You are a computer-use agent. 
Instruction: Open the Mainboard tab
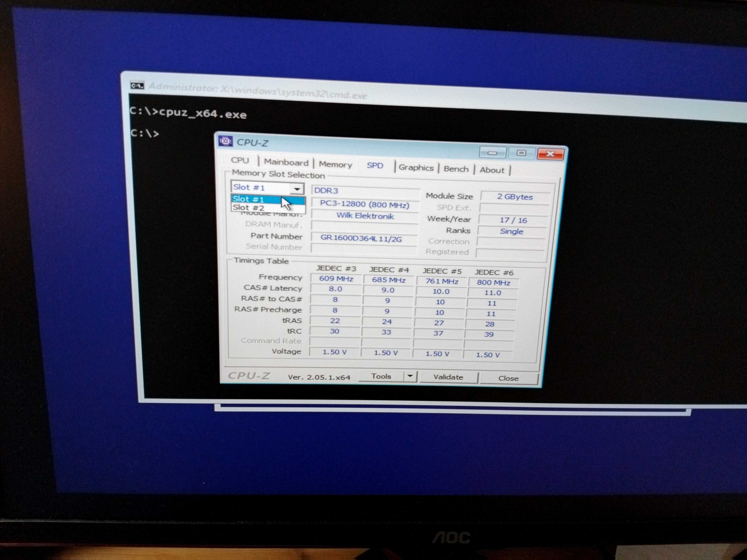[x=286, y=162]
